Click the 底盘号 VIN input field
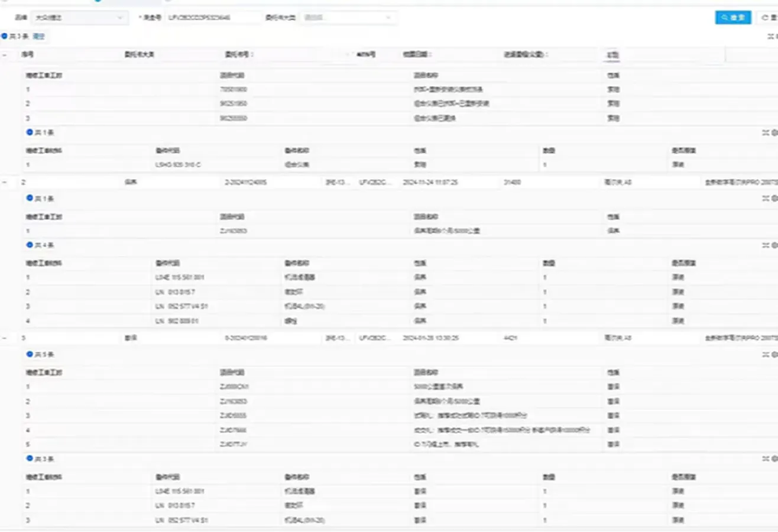This screenshot has width=778, height=532. point(213,18)
